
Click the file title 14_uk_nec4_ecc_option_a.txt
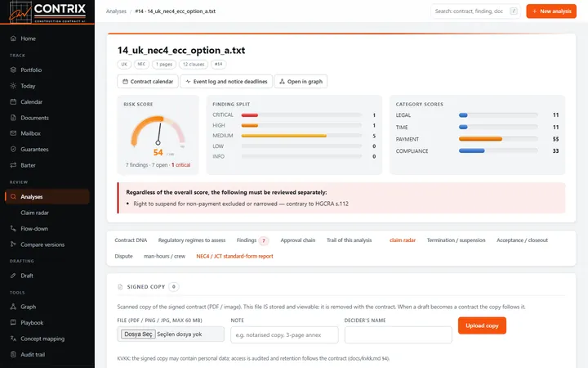click(181, 51)
